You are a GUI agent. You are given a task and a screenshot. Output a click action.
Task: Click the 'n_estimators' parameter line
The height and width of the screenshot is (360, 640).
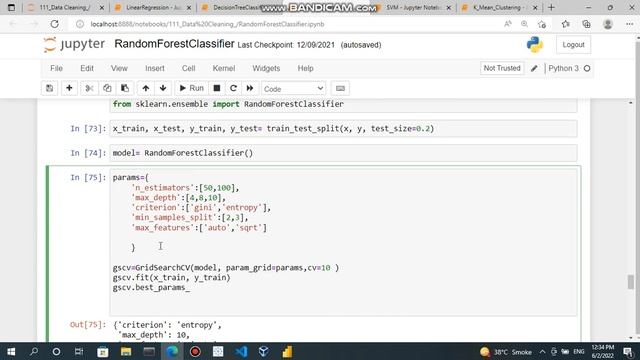[x=185, y=188]
